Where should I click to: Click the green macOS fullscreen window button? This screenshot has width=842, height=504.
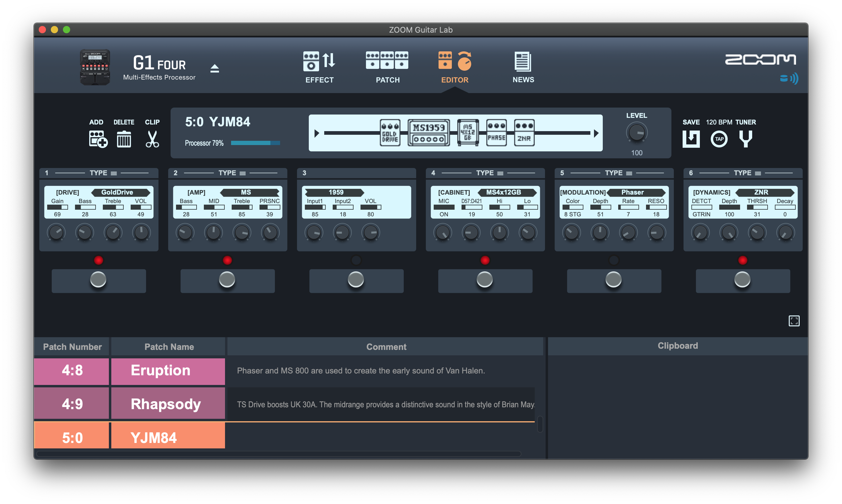pos(67,30)
